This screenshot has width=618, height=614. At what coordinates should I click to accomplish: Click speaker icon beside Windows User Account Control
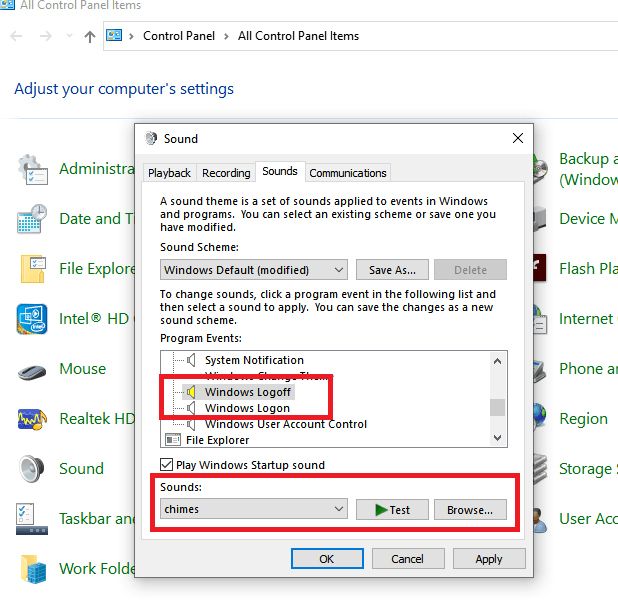(191, 424)
